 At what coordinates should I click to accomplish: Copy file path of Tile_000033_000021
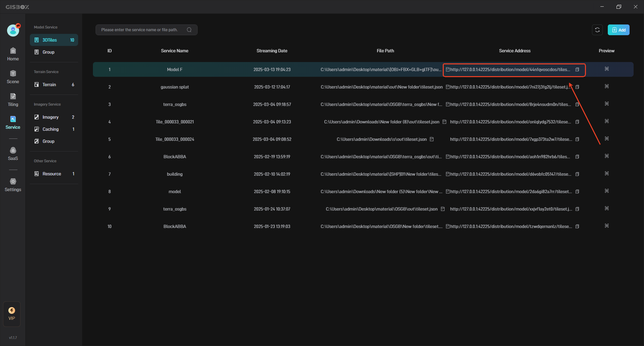[444, 122]
